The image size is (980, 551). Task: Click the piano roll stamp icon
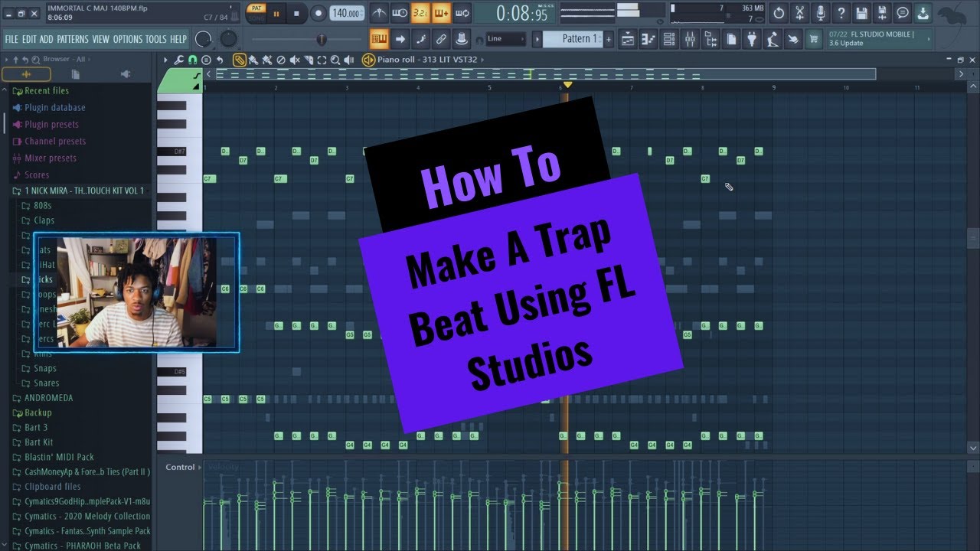coord(206,60)
